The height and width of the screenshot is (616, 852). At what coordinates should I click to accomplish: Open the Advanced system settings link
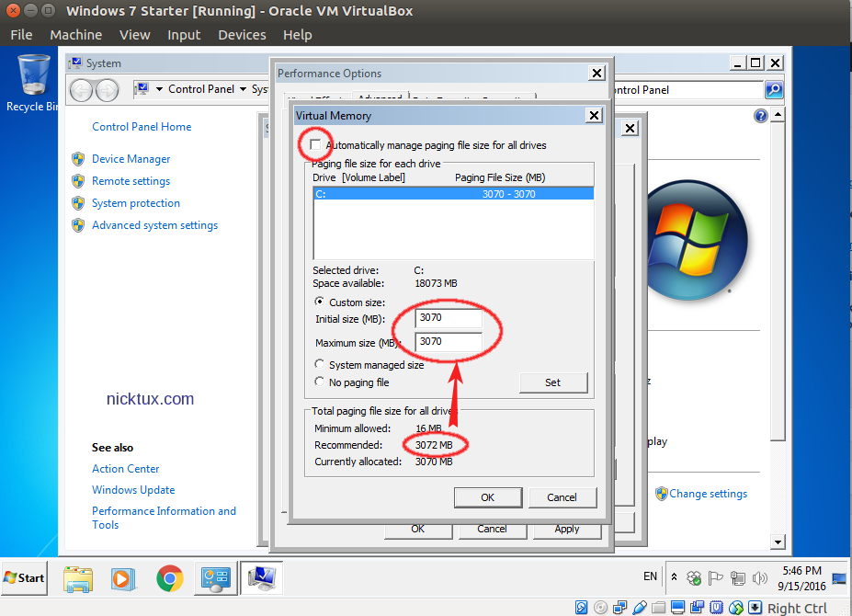pyautogui.click(x=154, y=225)
